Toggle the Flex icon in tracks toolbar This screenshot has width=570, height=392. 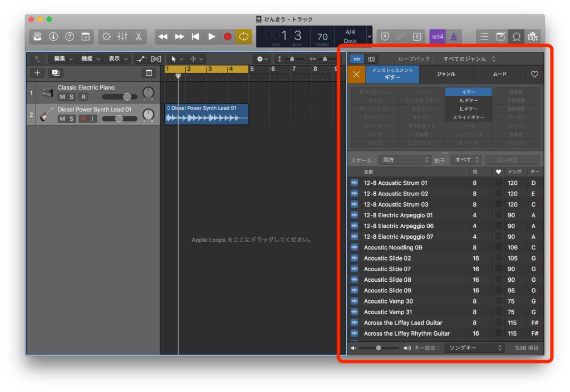coord(156,58)
